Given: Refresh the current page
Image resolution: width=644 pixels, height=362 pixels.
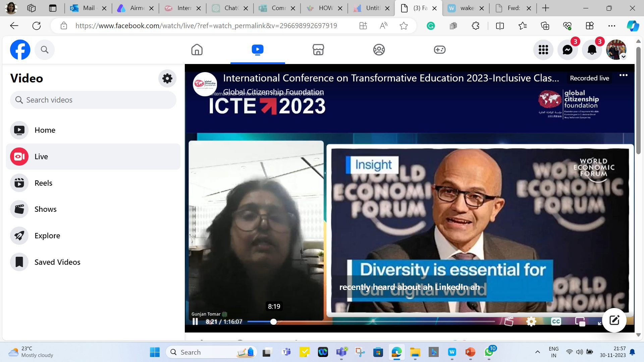Looking at the screenshot, I should [x=37, y=26].
